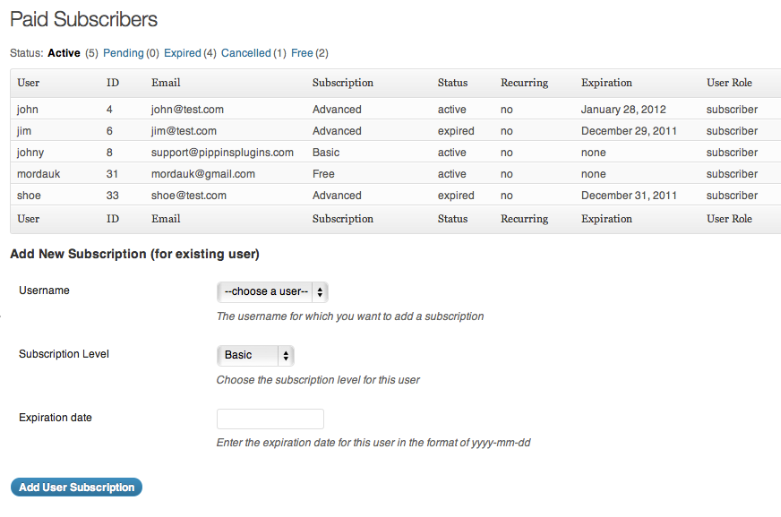Click User Role footer column header
The image size is (781, 517).
729,219
